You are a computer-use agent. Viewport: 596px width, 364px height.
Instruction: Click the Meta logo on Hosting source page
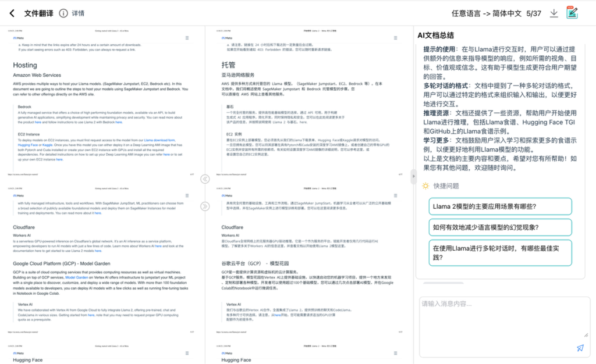coord(18,38)
